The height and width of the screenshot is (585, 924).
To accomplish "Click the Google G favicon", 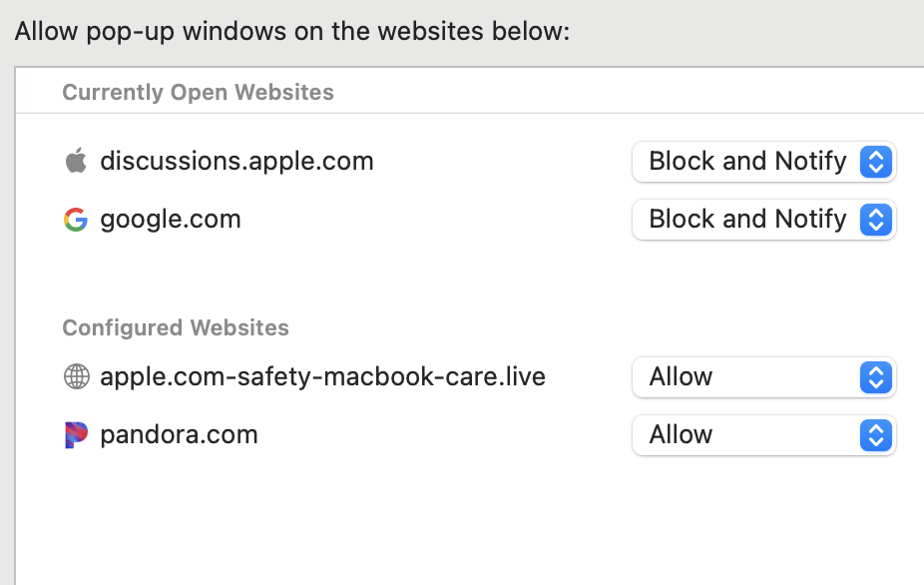I will (x=76, y=220).
